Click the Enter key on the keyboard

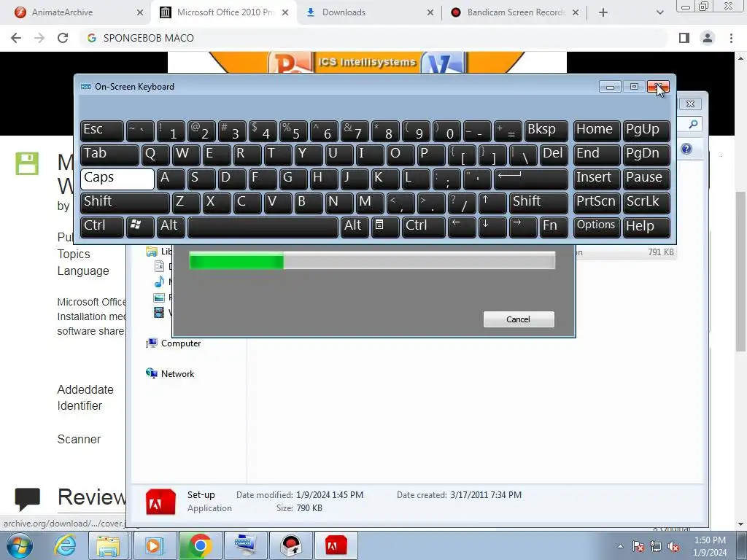pos(531,179)
